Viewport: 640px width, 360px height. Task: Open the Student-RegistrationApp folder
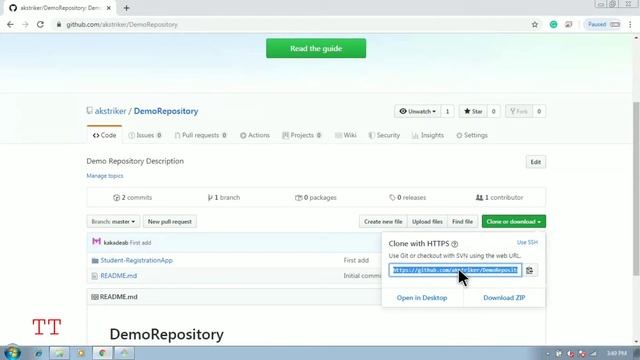pos(136,260)
